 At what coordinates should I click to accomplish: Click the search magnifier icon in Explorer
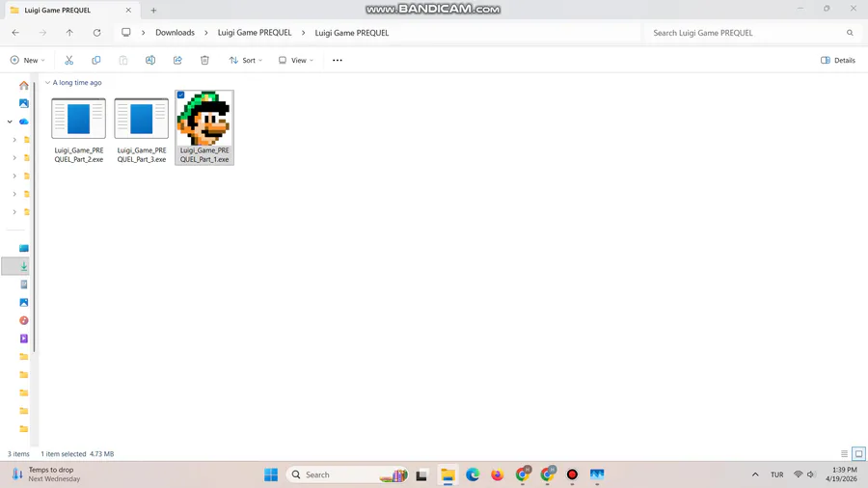(850, 33)
